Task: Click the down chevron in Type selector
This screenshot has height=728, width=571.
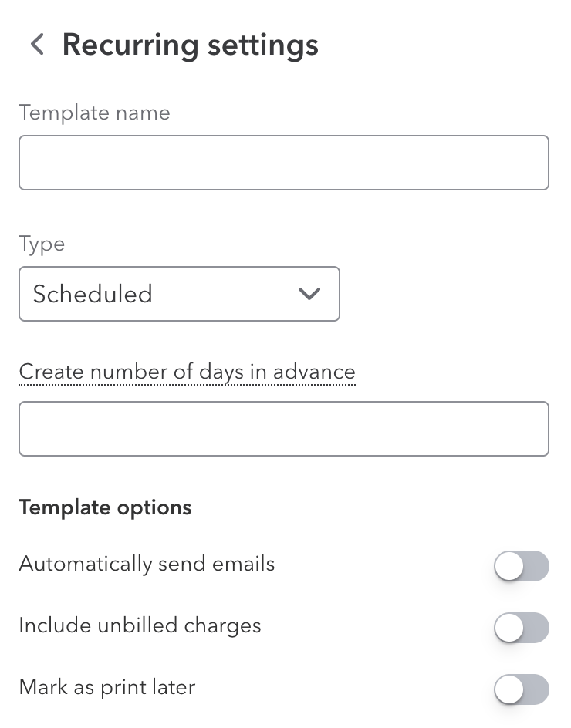Action: click(x=309, y=294)
